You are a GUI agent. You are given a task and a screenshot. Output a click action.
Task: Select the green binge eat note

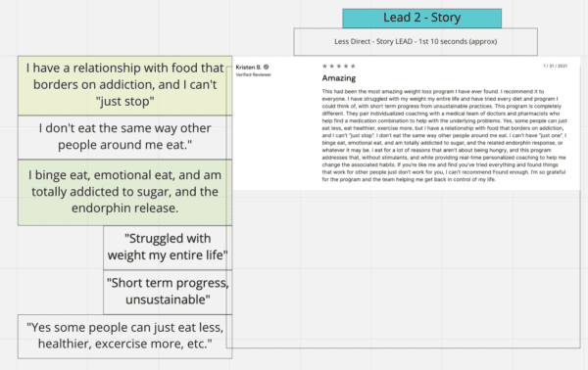[124, 192]
